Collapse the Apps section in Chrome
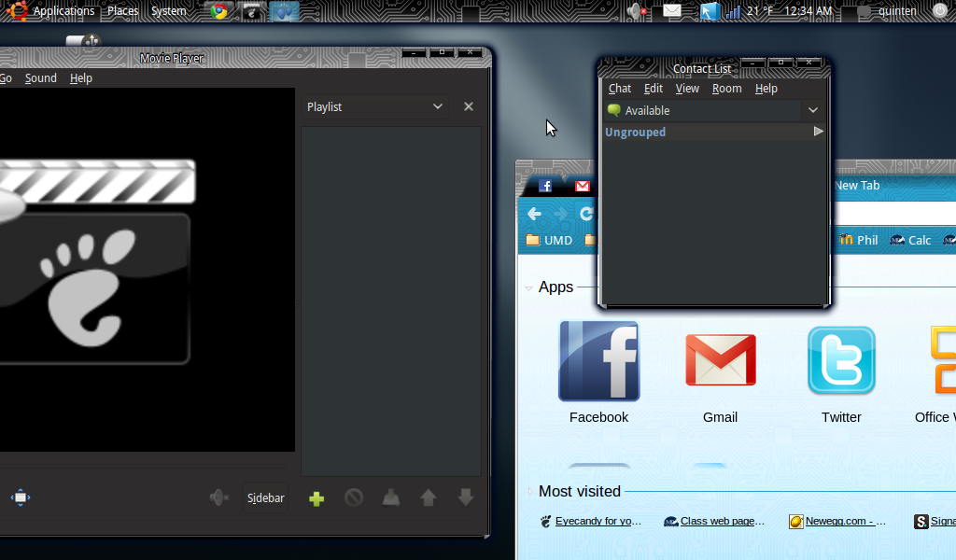 point(528,287)
